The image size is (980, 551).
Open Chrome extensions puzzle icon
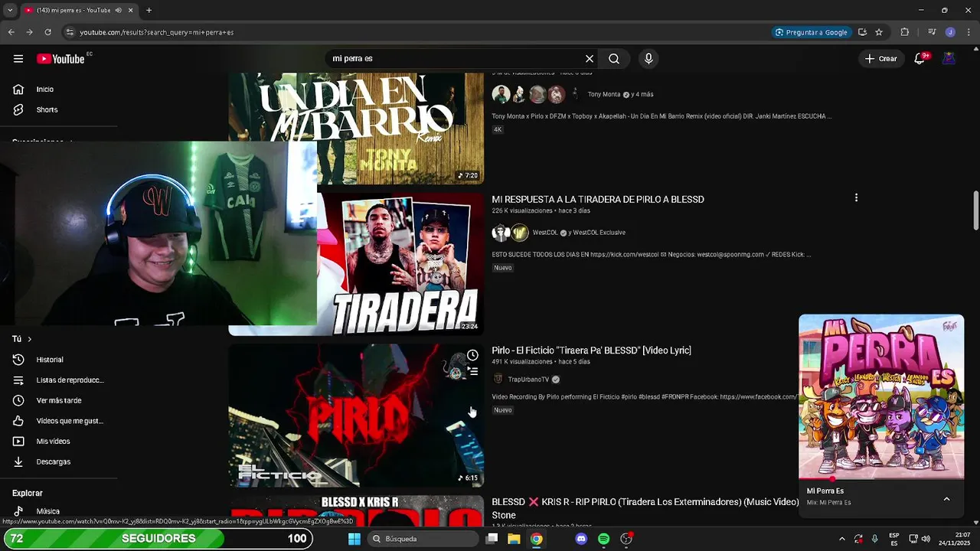tap(904, 32)
